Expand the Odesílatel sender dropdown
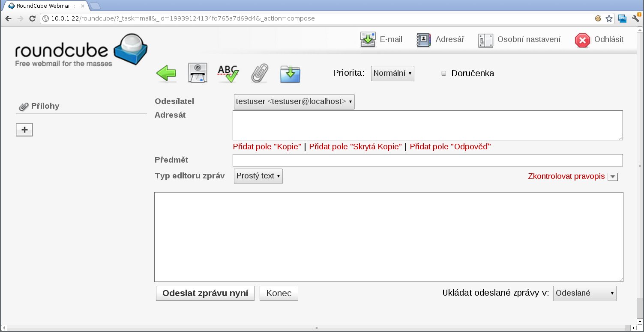Screen dimensions: 644x332 coord(294,102)
